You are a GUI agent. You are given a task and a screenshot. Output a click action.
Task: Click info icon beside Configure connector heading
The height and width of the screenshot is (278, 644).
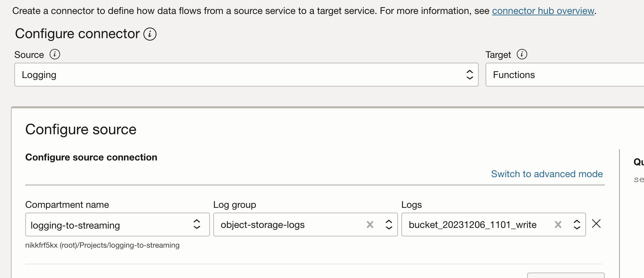pos(150,34)
